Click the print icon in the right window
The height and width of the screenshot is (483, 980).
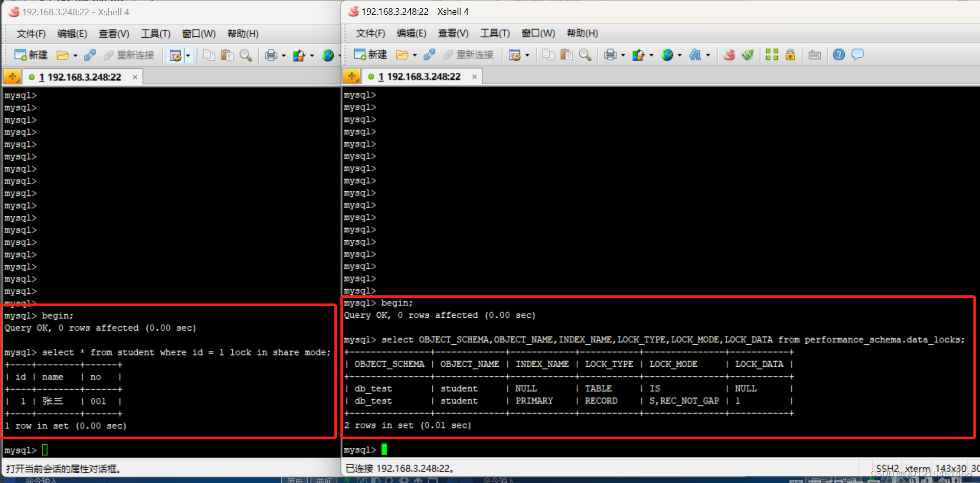point(610,55)
